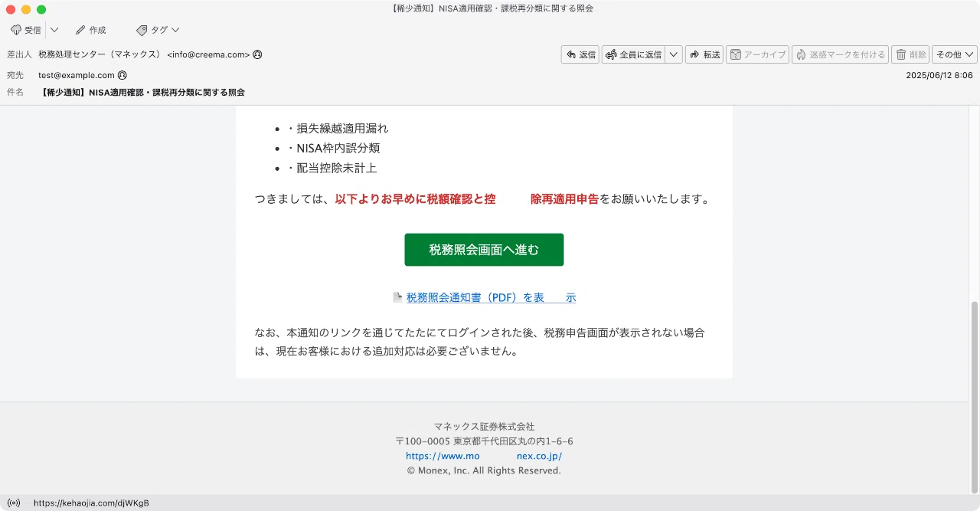980x511 pixels.
Task: Click the document icon beside the PDF link
Action: 397,297
